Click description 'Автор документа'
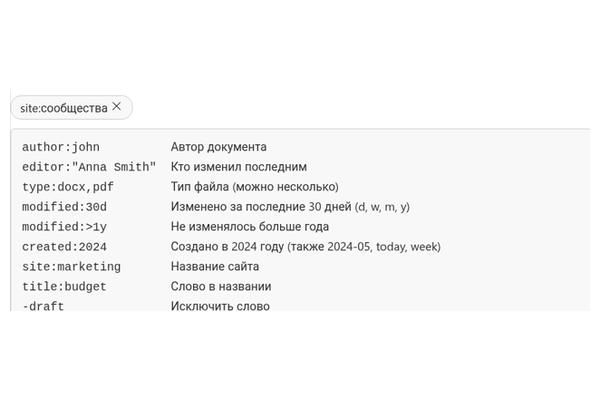The image size is (600, 400). coord(218,147)
